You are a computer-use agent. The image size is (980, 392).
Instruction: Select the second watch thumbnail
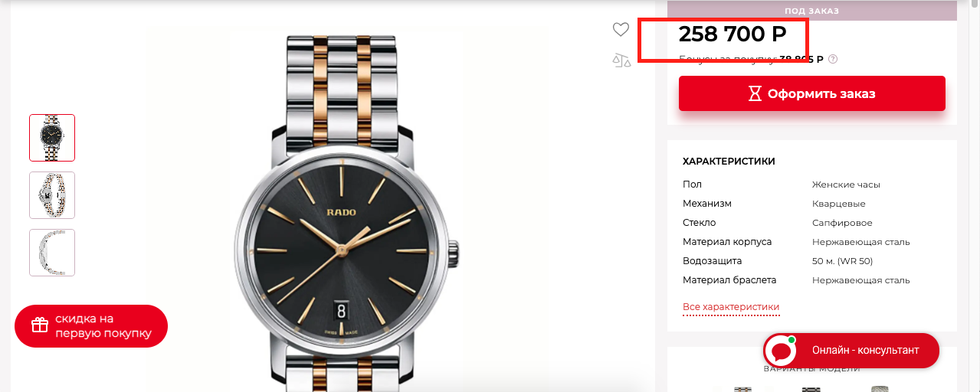pos(52,195)
